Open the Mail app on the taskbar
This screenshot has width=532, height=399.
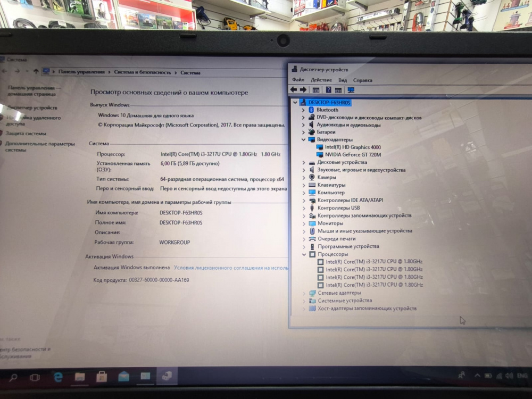tap(123, 377)
